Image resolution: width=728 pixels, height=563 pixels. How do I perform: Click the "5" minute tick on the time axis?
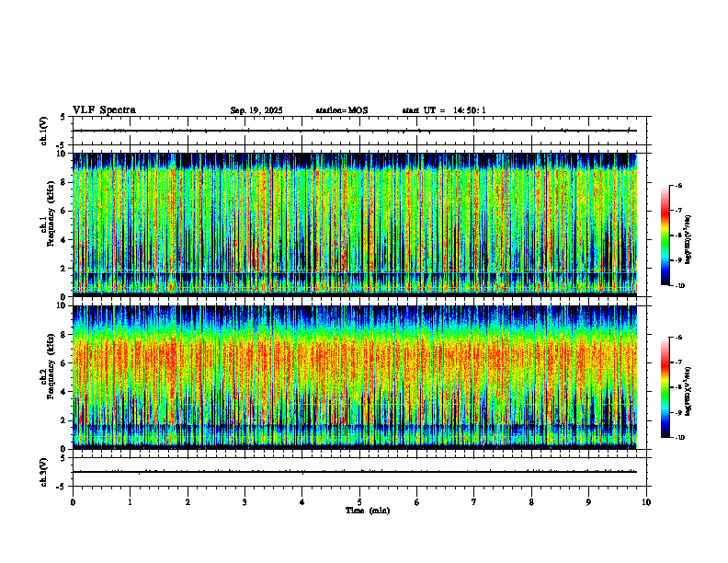click(x=359, y=502)
